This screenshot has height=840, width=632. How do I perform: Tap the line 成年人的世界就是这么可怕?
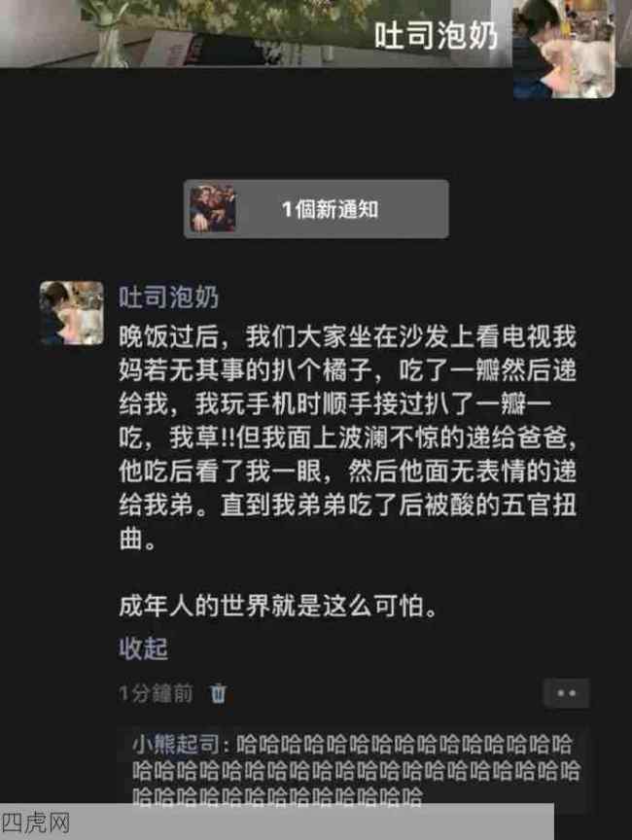(x=278, y=607)
